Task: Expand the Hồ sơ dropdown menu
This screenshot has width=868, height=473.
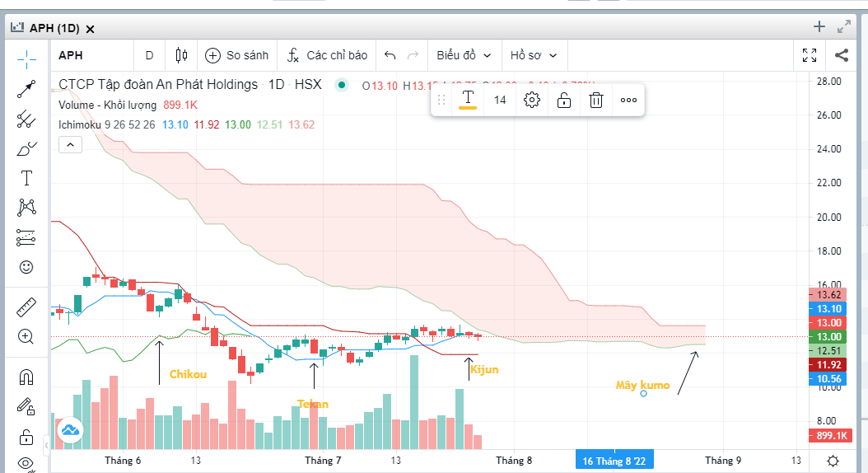Action: [533, 55]
